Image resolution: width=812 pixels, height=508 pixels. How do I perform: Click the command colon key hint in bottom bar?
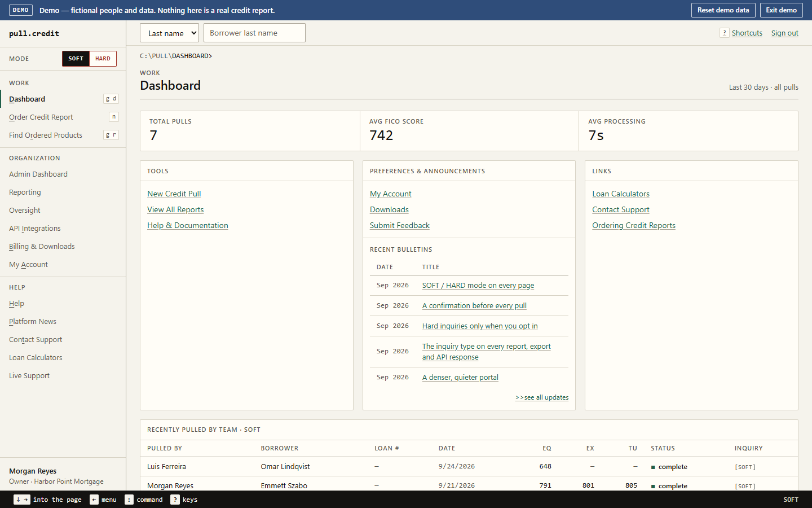point(129,500)
